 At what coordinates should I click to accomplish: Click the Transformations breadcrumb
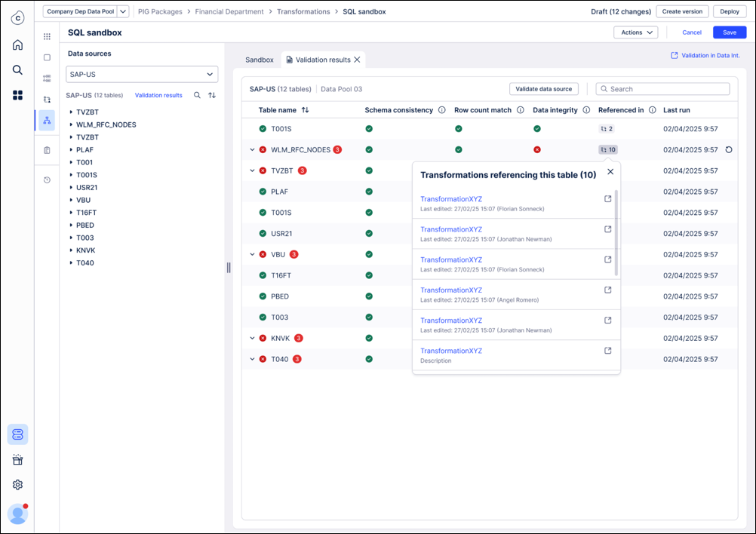303,12
